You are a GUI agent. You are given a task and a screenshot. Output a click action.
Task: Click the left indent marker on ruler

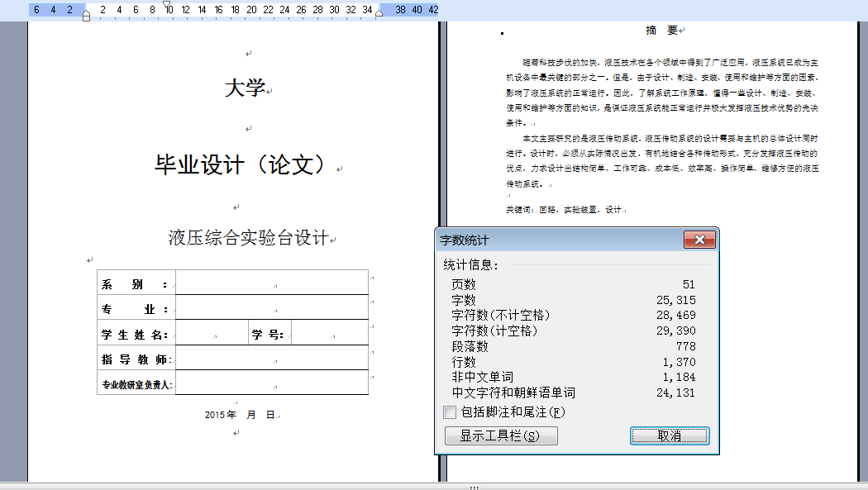(x=86, y=16)
